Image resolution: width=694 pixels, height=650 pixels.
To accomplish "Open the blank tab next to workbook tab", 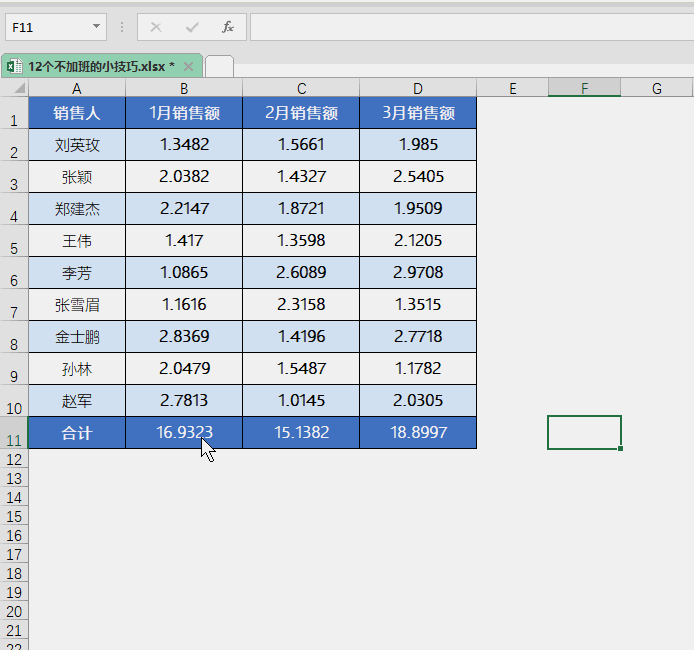I will pyautogui.click(x=219, y=66).
